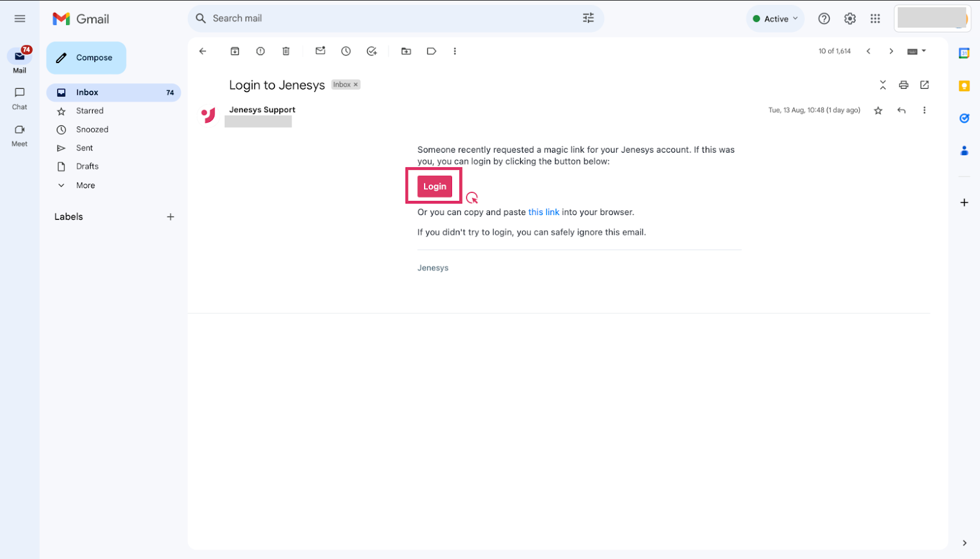Print this email

903,85
